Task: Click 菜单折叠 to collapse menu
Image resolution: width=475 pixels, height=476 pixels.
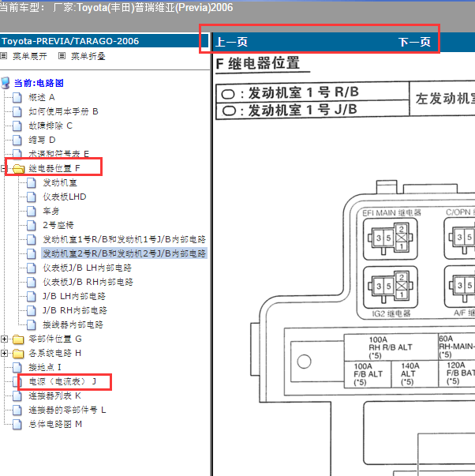Action: pos(88,56)
